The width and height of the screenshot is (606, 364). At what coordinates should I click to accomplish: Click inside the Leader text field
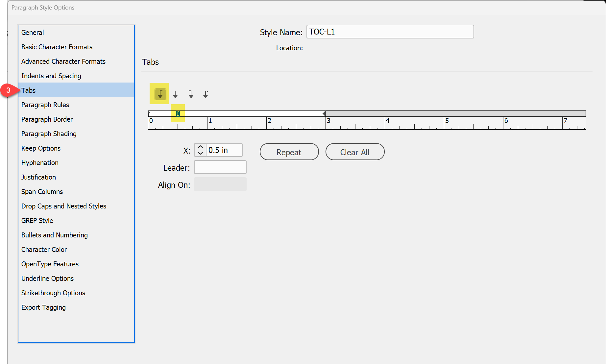[220, 167]
